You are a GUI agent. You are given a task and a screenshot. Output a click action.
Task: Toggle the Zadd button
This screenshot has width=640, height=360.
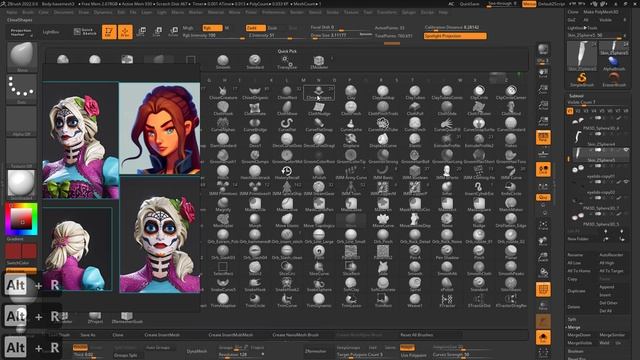pyautogui.click(x=255, y=28)
